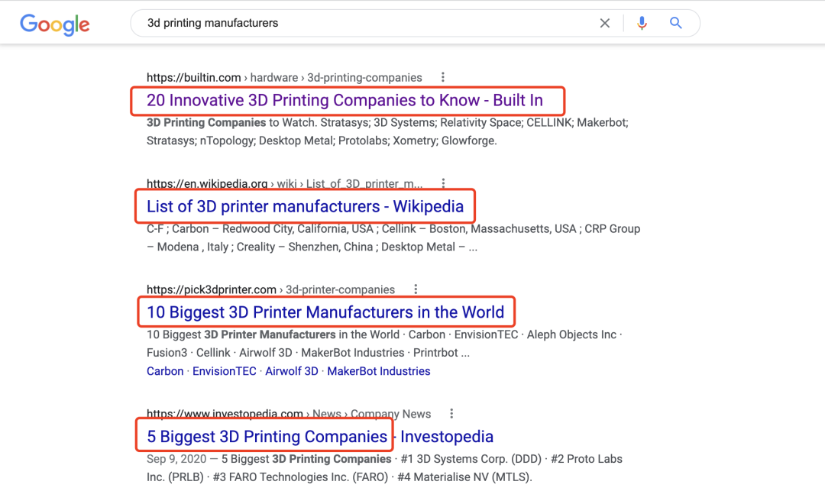This screenshot has width=825, height=504.
Task: Open three-dot menu for Wikipedia result
Action: 443,183
